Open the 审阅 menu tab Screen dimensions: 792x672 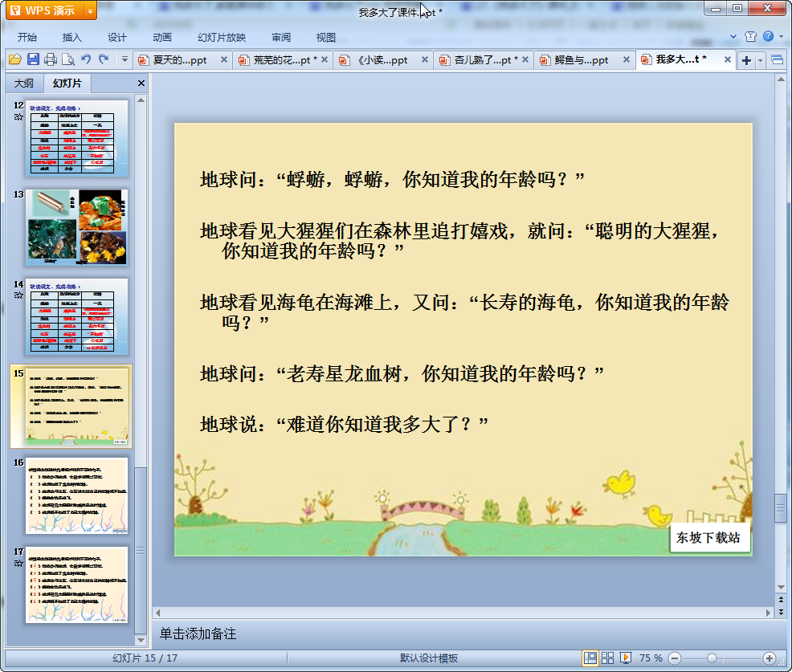pos(281,38)
